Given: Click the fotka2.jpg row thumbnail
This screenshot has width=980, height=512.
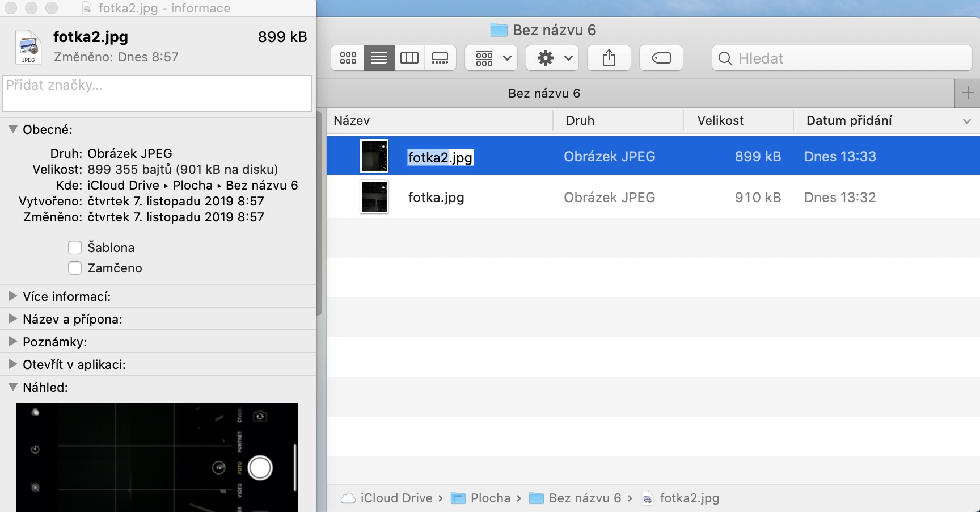Looking at the screenshot, I should 374,156.
